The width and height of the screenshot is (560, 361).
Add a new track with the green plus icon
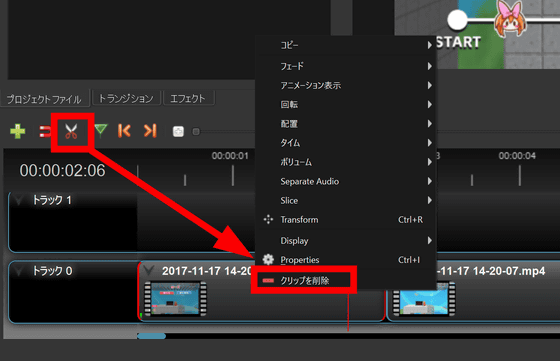(18, 131)
